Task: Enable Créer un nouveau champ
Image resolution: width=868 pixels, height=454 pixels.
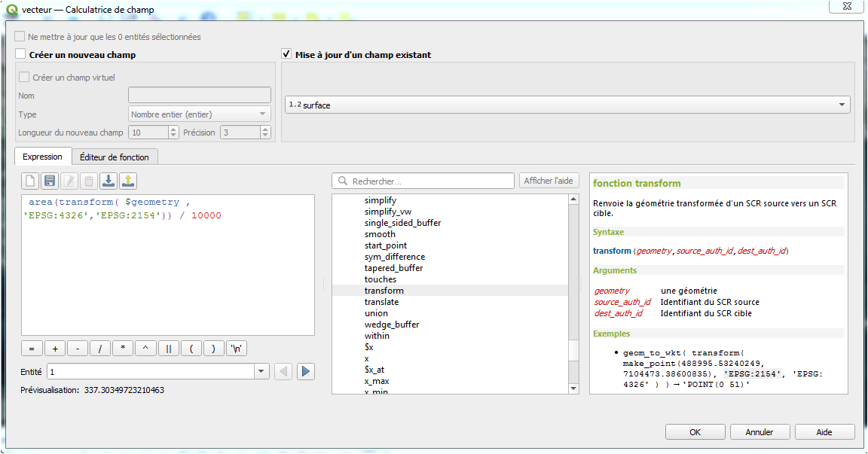Action: (20, 53)
